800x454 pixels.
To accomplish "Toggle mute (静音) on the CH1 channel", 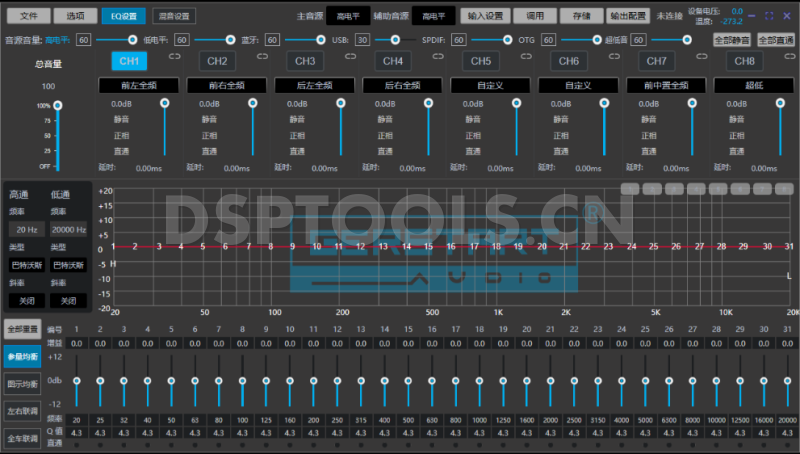I will click(122, 119).
